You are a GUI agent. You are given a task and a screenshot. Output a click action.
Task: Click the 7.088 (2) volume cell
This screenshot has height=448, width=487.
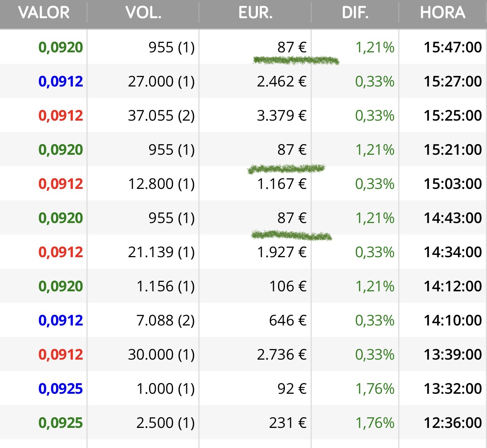tap(165, 321)
